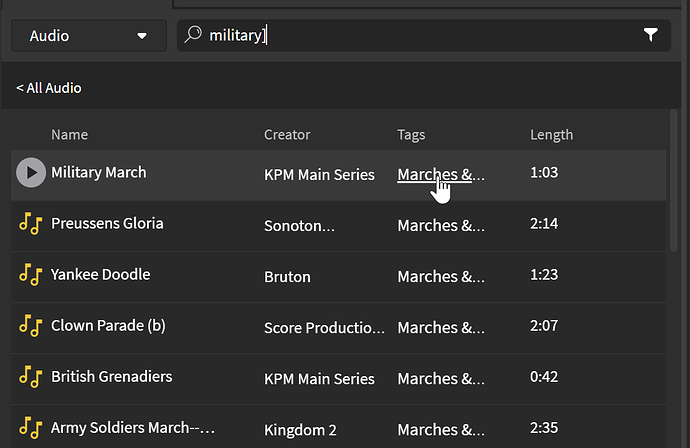Click the music note icon for Army Soldiers March
This screenshot has width=690, height=448.
click(30, 428)
